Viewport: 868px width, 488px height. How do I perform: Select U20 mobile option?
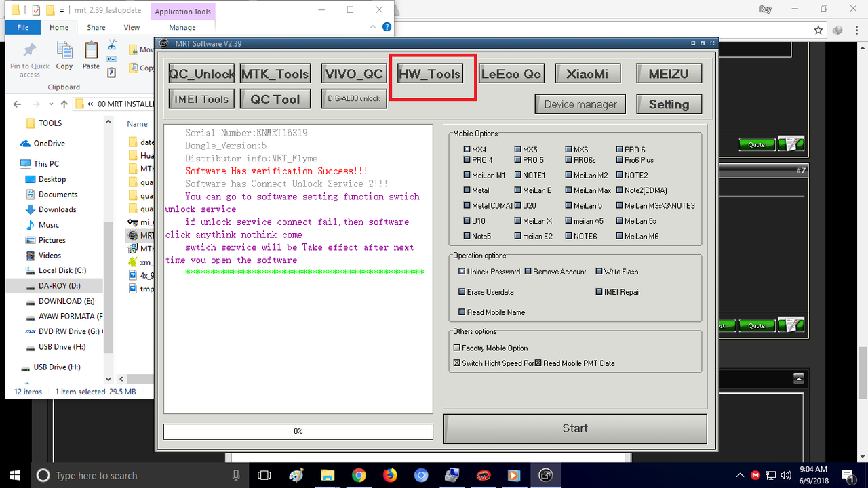(x=525, y=205)
